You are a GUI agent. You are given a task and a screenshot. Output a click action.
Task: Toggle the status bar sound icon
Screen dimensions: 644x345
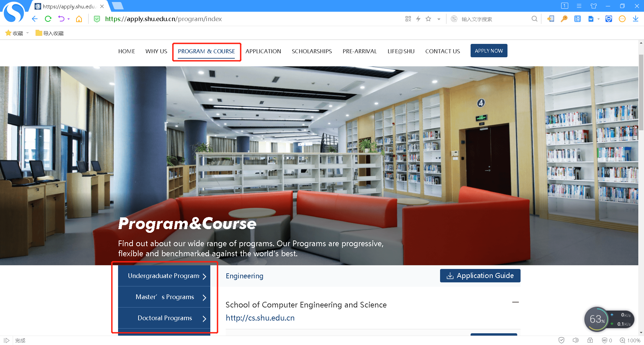pyautogui.click(x=576, y=340)
